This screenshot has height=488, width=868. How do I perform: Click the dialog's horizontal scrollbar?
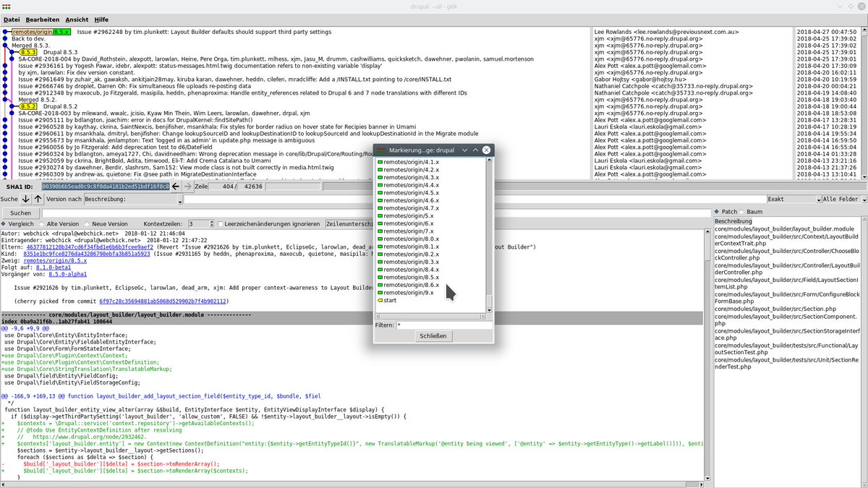(431, 315)
